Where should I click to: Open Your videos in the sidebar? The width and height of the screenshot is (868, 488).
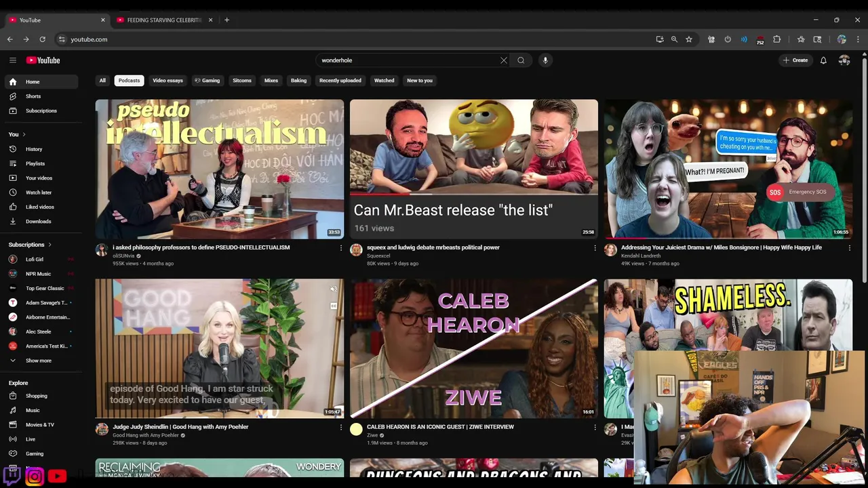pyautogui.click(x=41, y=178)
